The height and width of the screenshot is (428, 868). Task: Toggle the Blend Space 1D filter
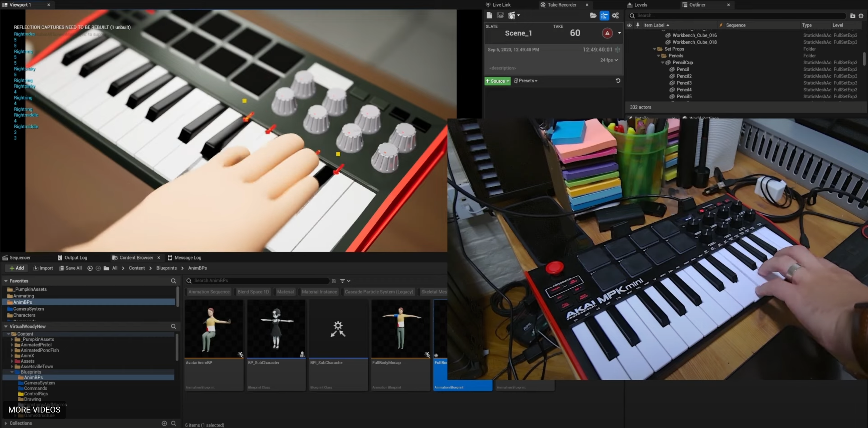[253, 292]
